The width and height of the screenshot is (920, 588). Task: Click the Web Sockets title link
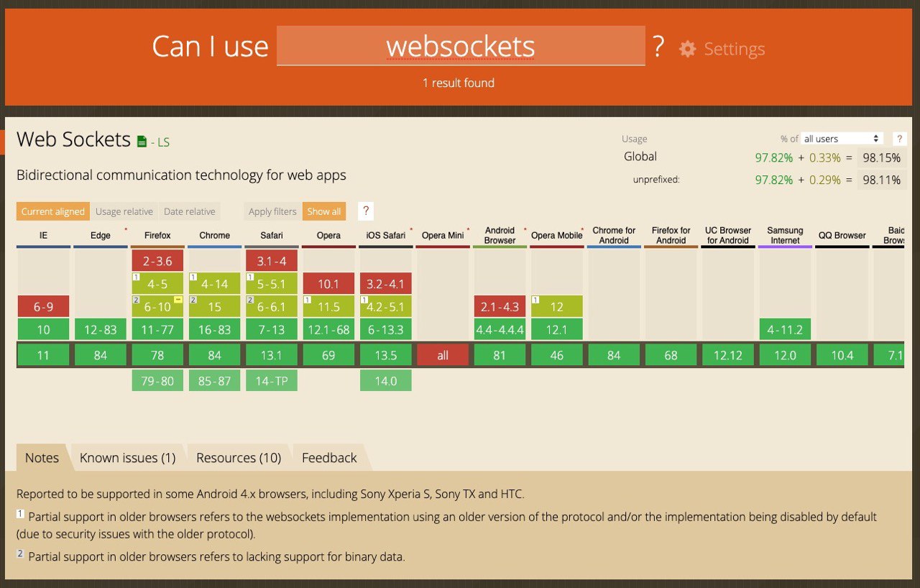(74, 139)
